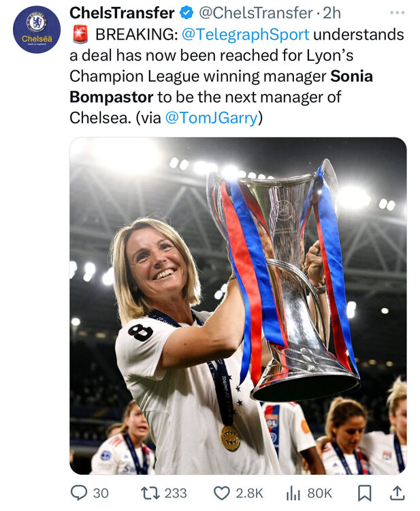Open the @TomJGarry mention link
This screenshot has width=420, height=511.
pos(211,118)
